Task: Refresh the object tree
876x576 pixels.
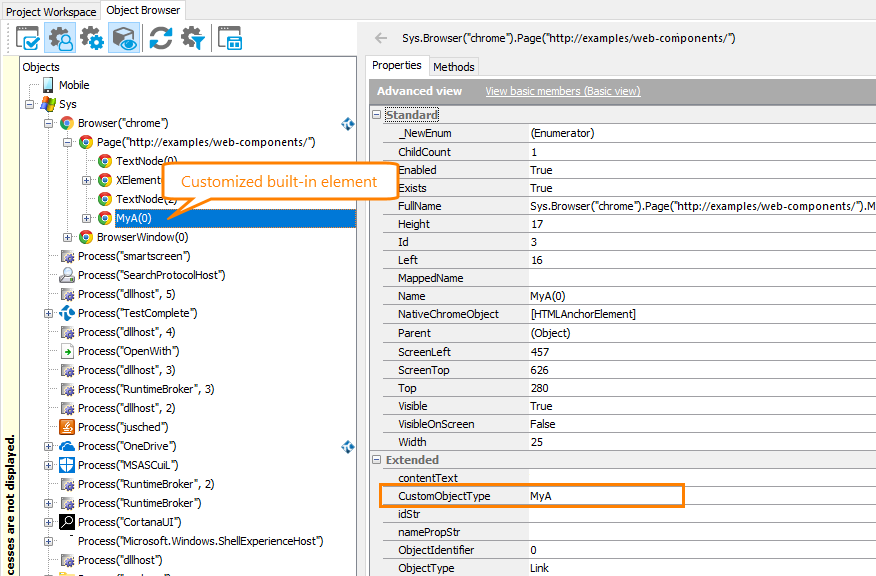Action: coord(159,38)
